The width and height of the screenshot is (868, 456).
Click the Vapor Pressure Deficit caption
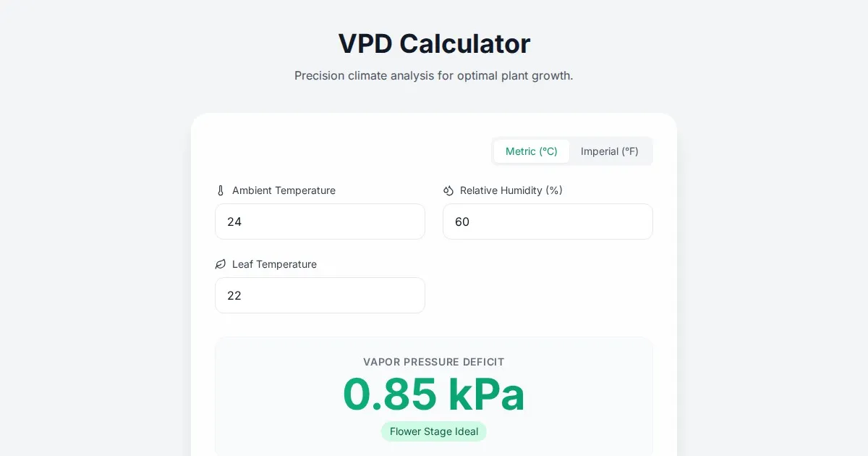(x=434, y=362)
